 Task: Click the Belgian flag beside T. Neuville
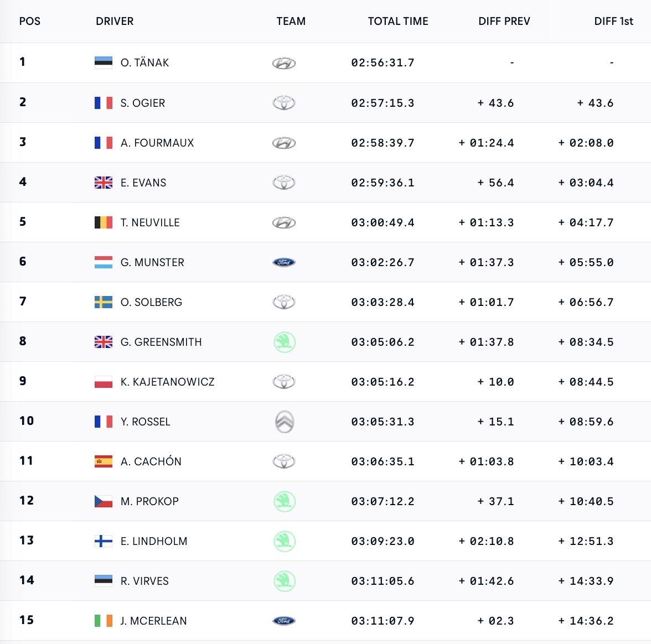104,222
